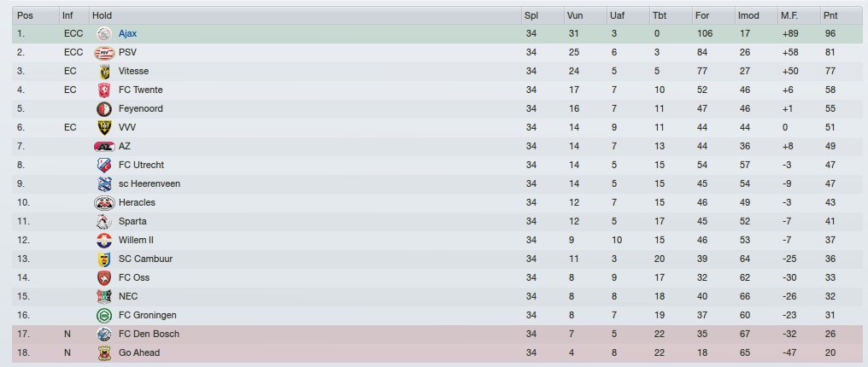Click the Ajax club crest icon
868x367 pixels.
click(x=104, y=34)
